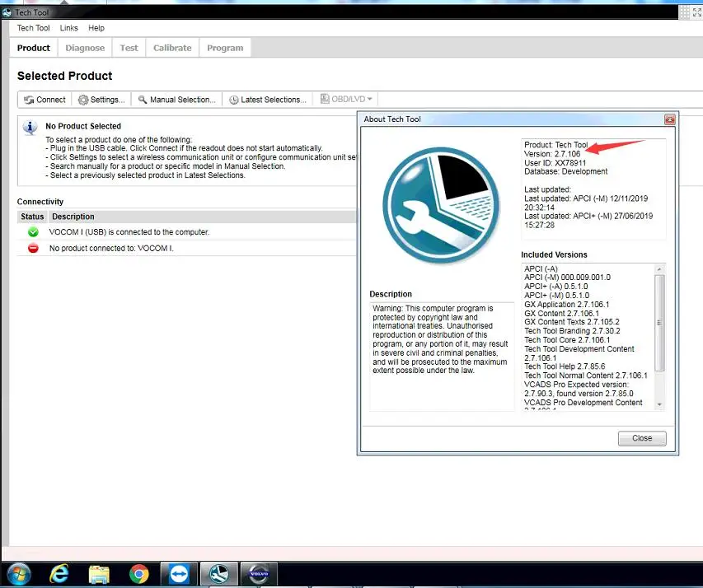Screen dimensions: 703x588
Task: Click 'Version: 2.7.106' text
Action: click(552, 154)
